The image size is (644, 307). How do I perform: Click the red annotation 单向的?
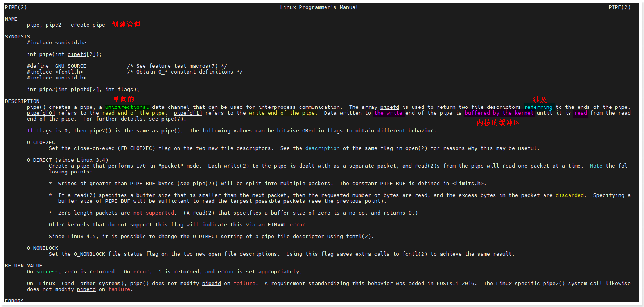[124, 99]
